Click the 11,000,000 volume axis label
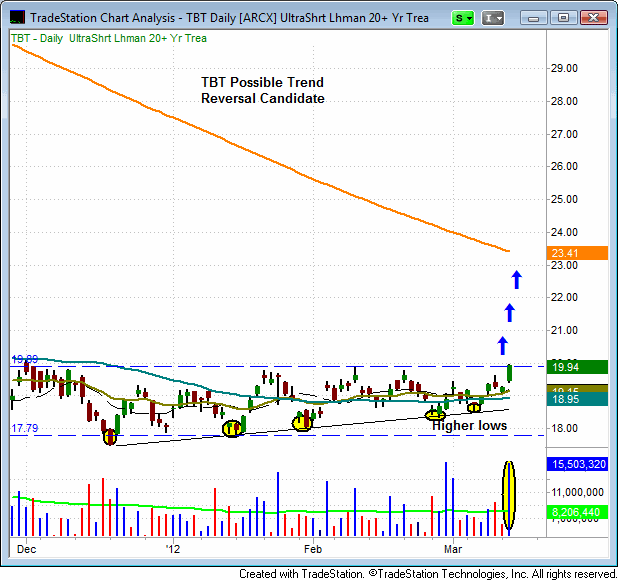This screenshot has width=618, height=580. 577,492
